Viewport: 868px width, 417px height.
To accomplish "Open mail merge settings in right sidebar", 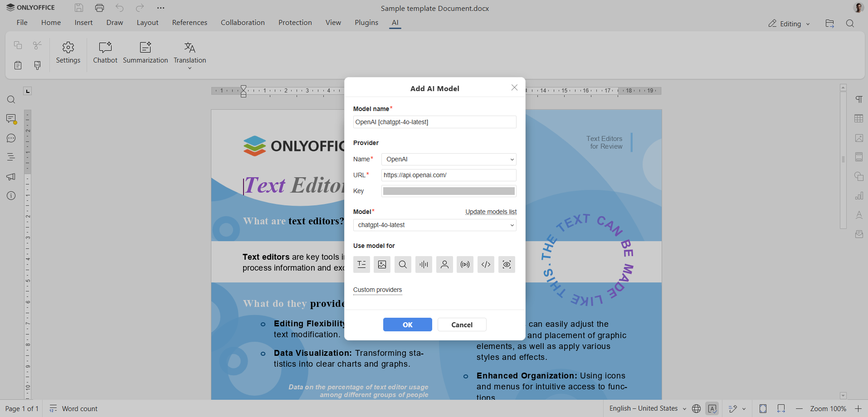I will 859,234.
